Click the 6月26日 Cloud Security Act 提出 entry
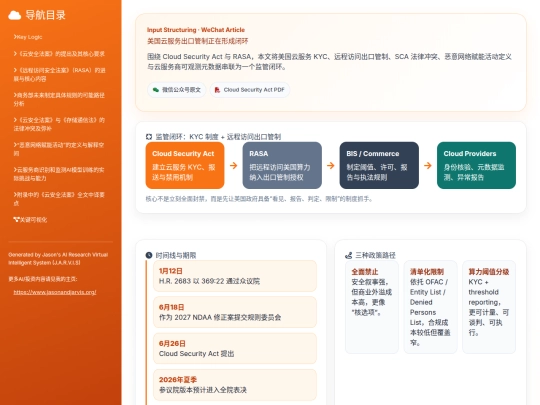Image resolution: width=540 pixels, height=405 pixels. (235, 349)
